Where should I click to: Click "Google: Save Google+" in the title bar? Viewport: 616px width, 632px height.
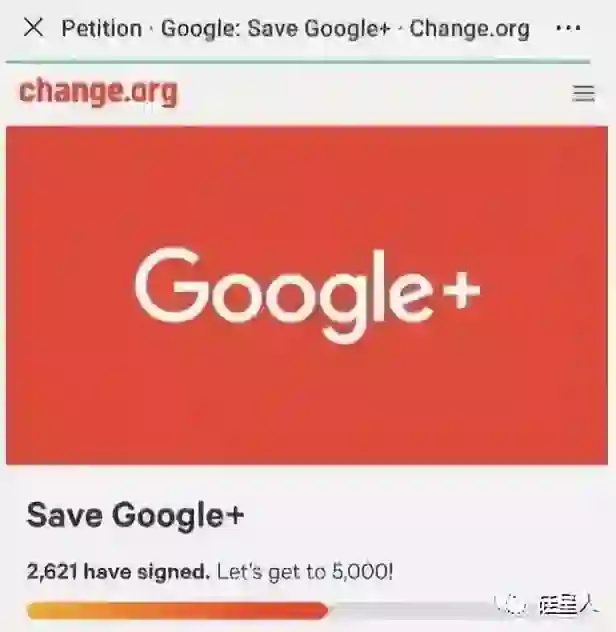click(276, 29)
